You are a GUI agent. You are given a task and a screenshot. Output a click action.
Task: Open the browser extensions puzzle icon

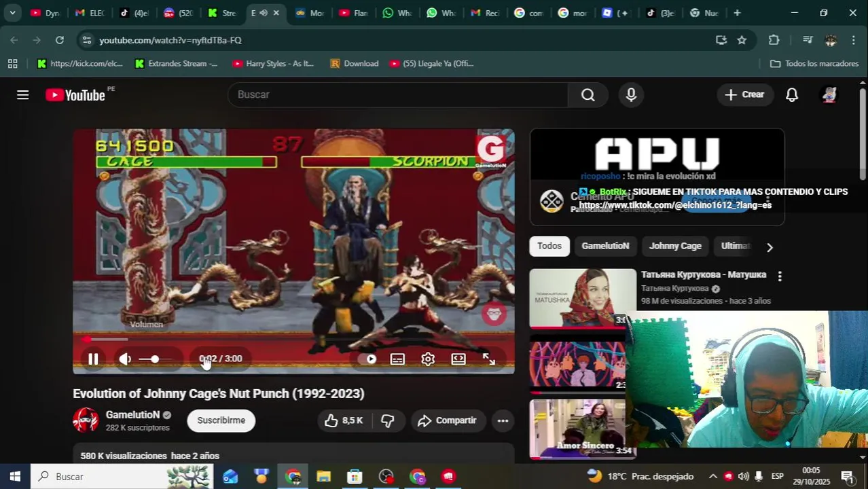[774, 40]
